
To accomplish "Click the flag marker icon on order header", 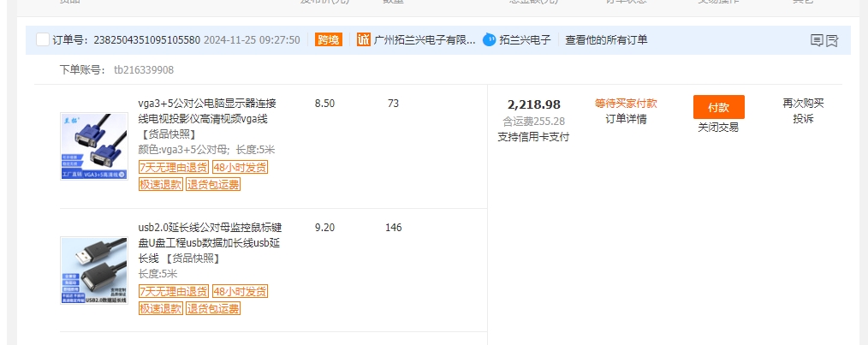I will [832, 40].
